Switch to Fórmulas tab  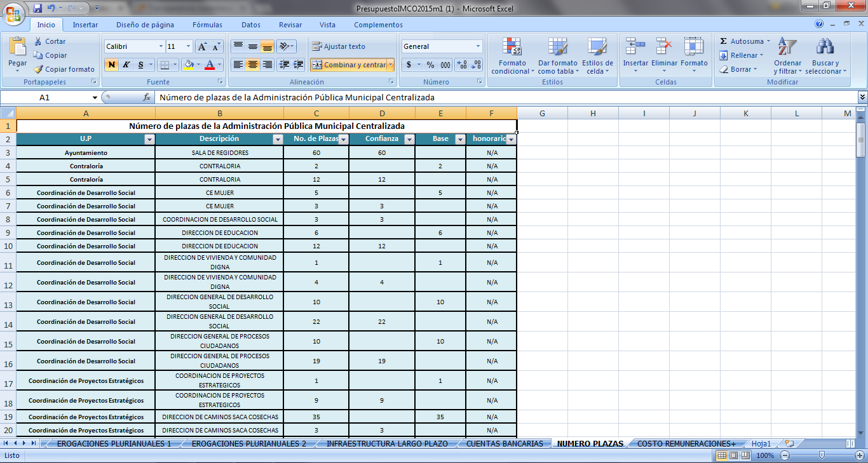[x=207, y=25]
